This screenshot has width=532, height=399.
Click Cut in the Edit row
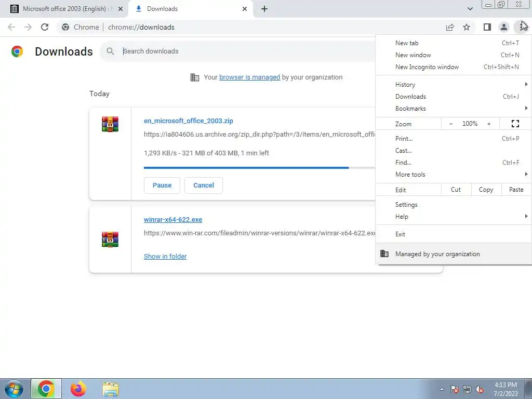456,190
